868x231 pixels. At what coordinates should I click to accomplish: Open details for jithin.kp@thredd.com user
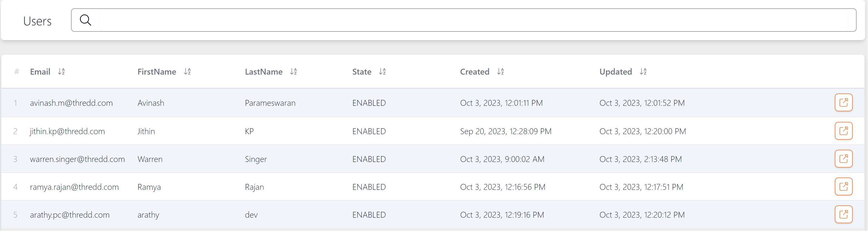click(x=843, y=131)
